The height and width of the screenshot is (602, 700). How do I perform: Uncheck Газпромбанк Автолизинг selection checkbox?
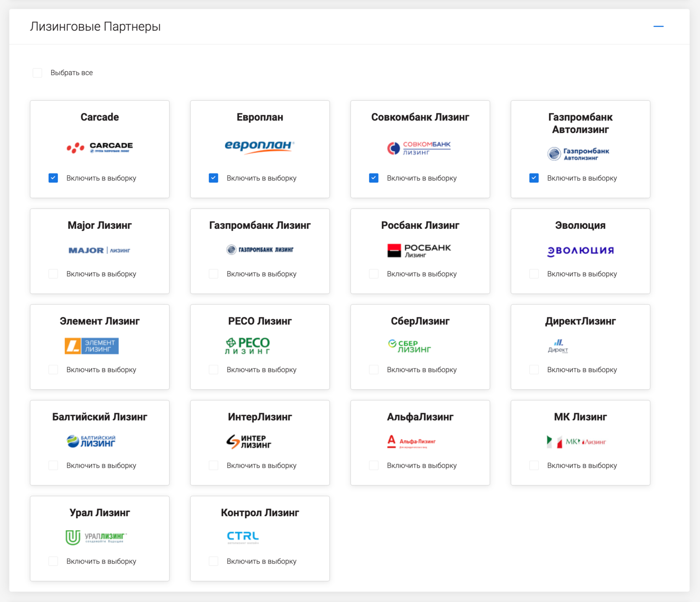(534, 178)
